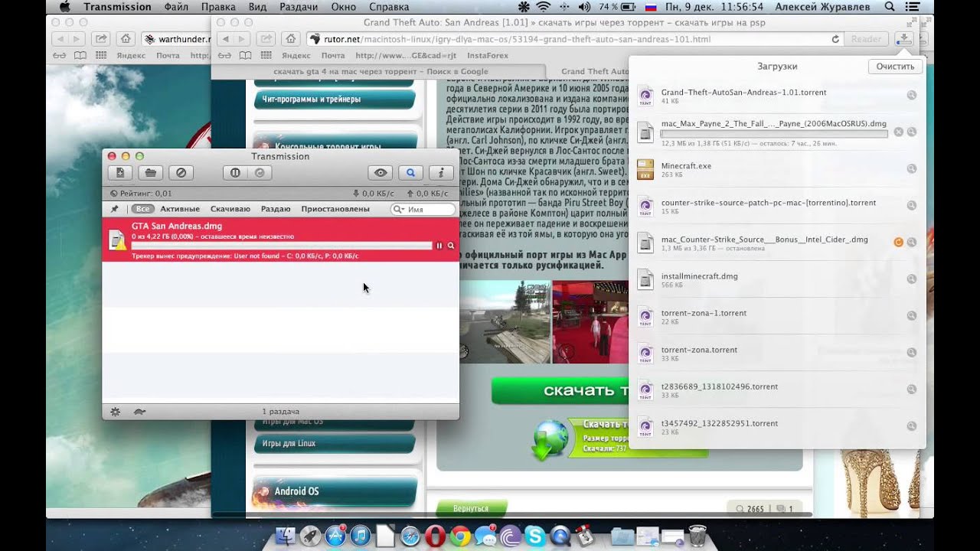Click the GTA San Andreas.dmg progress bar
The height and width of the screenshot is (551, 980).
[282, 246]
